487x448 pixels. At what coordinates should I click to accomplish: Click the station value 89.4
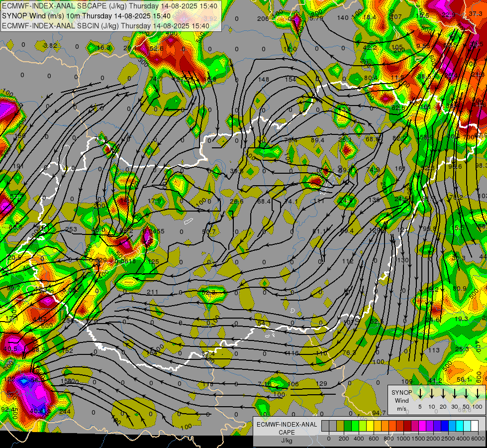tap(317, 140)
